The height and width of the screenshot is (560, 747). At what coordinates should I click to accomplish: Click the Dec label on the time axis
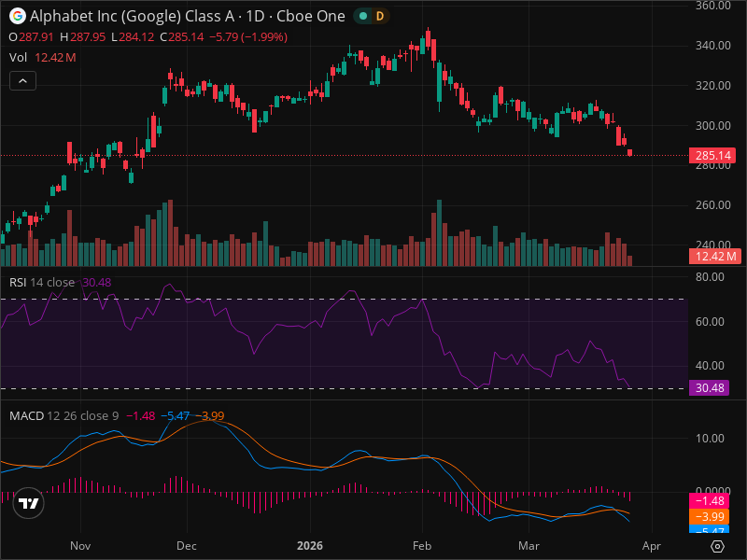186,546
